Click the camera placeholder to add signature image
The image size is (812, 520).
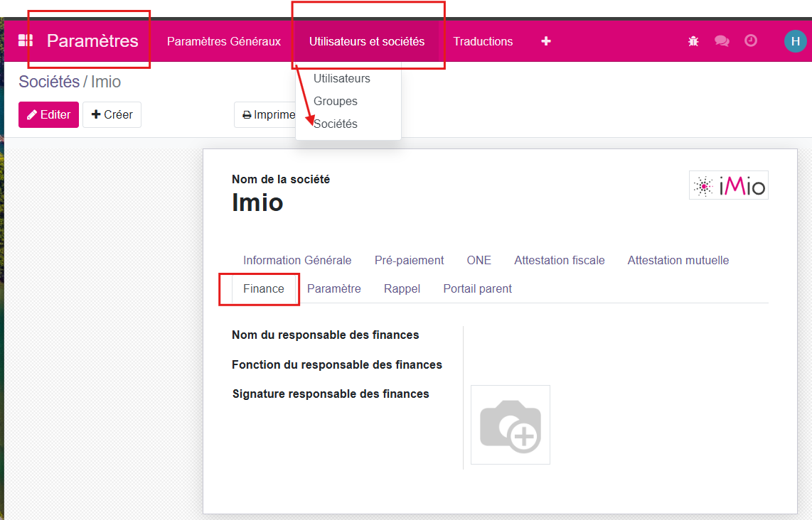510,423
